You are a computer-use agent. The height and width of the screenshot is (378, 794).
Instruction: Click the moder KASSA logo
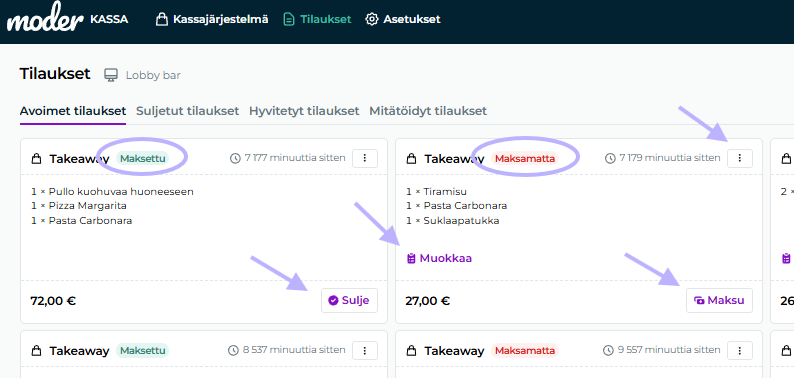67,18
